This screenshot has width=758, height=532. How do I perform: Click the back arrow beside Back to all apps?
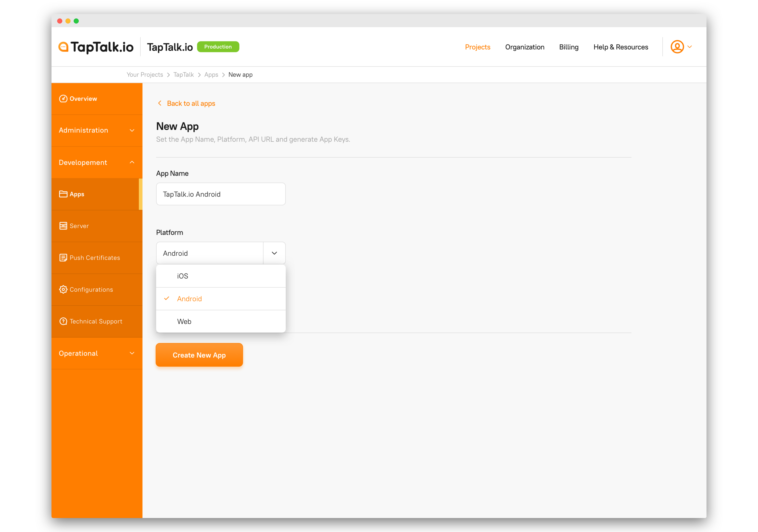160,103
